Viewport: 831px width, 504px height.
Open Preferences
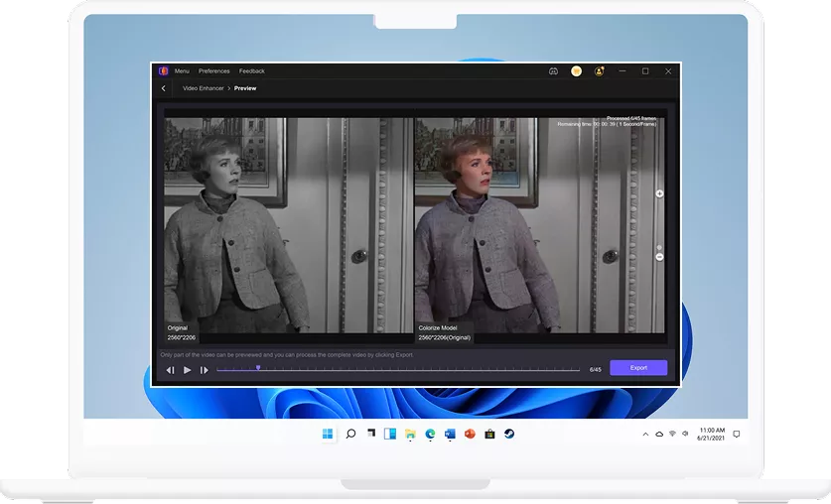pos(214,71)
